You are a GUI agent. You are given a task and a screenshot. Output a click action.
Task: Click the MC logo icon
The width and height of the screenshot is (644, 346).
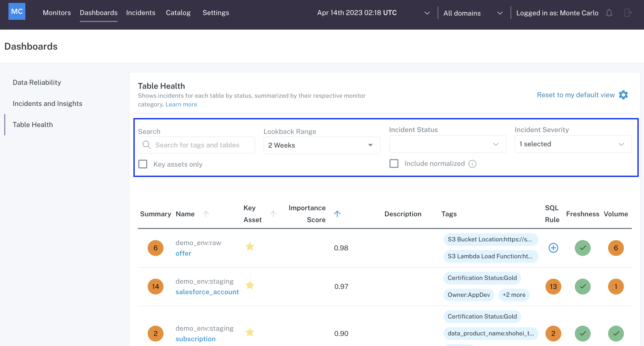pos(17,12)
